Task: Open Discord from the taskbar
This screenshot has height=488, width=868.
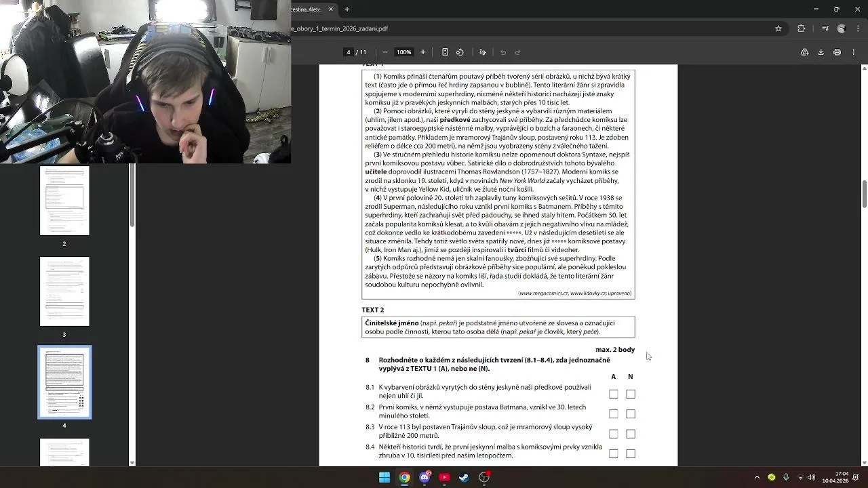Action: coord(425,477)
